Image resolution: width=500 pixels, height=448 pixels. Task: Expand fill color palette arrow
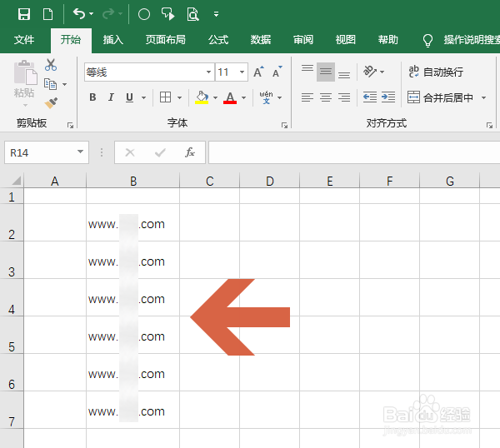(x=216, y=97)
